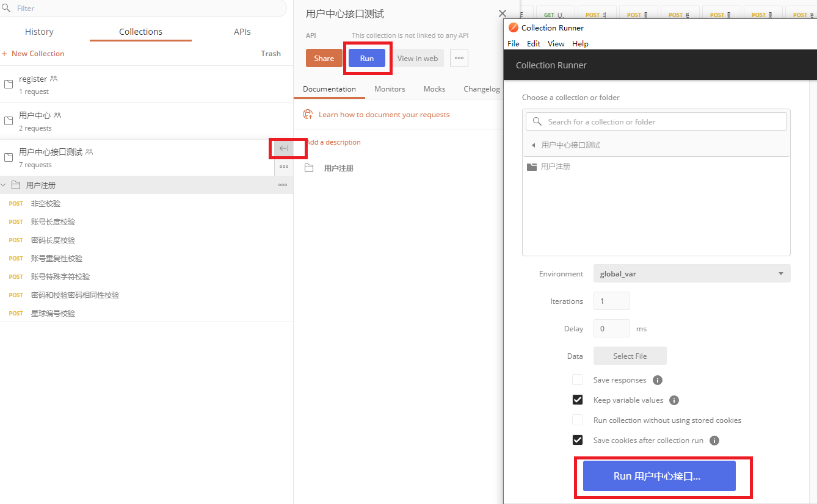Open the POST 密码和校验密码相同性校验 request

(147, 295)
